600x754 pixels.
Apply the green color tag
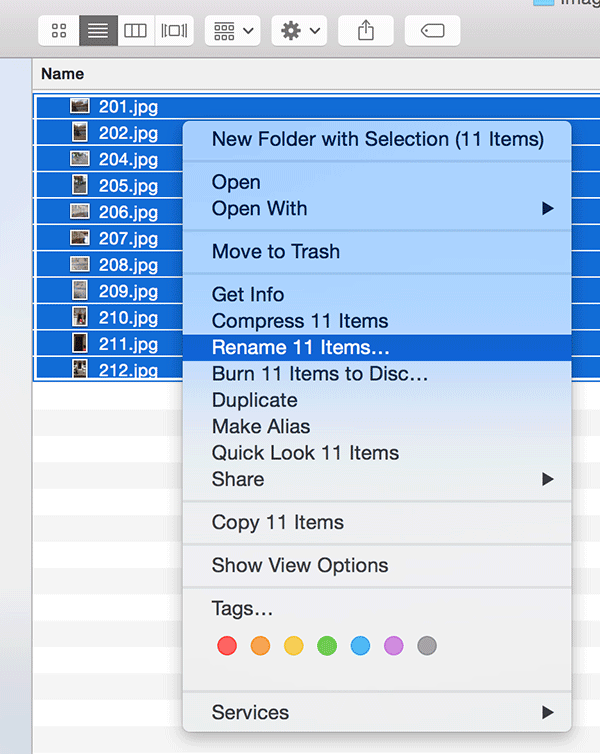click(327, 646)
